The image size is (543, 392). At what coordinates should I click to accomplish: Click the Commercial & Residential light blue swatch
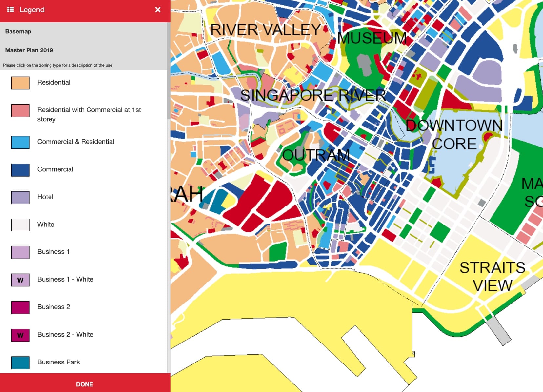coord(20,143)
